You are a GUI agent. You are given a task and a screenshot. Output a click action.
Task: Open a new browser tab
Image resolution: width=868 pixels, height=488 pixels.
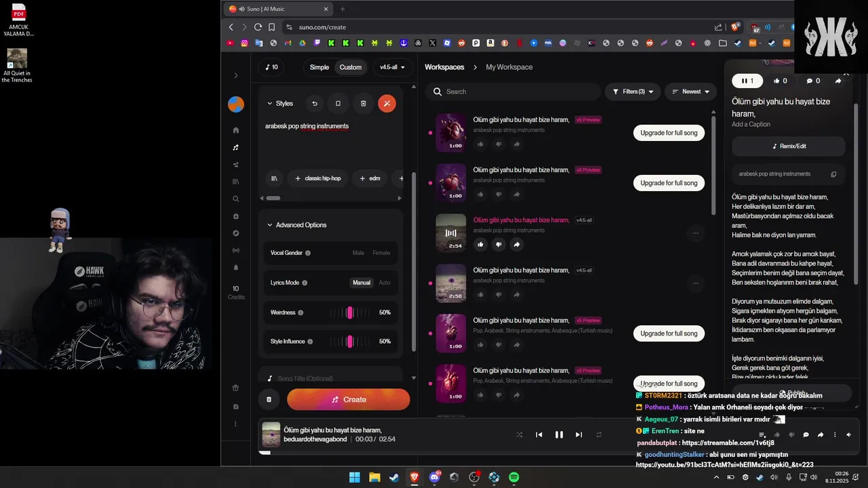pyautogui.click(x=342, y=9)
